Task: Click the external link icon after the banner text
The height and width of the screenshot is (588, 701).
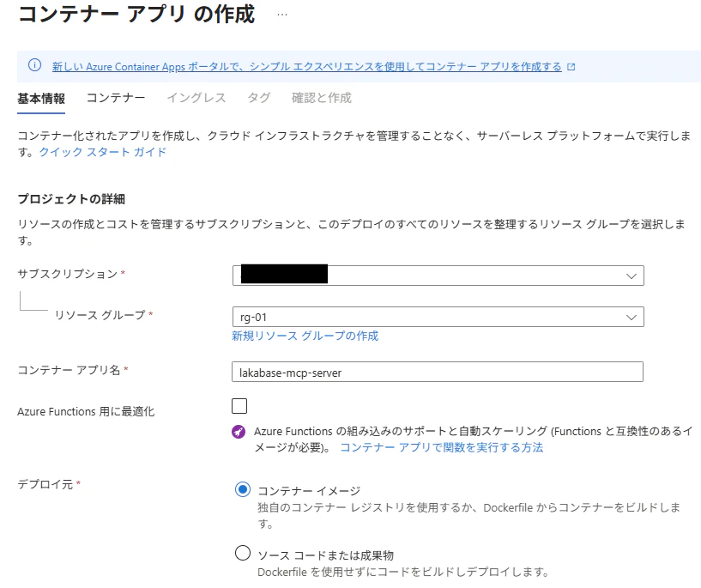Action: pos(571,67)
